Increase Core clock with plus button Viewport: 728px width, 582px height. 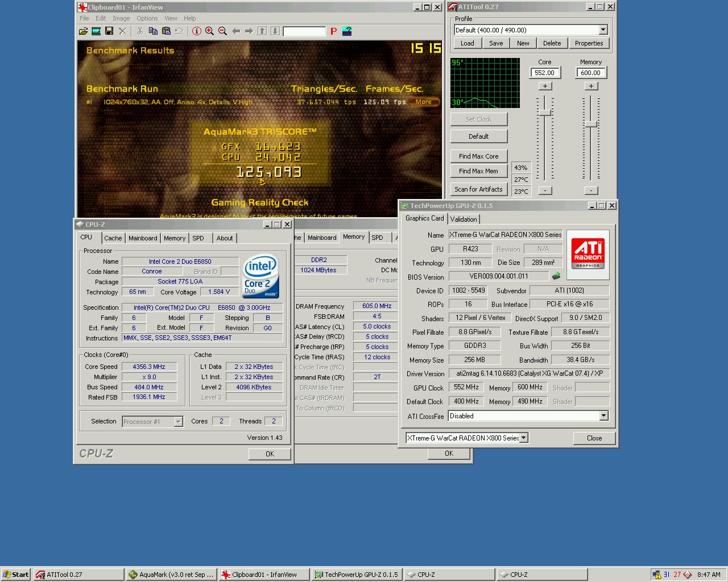(545, 86)
